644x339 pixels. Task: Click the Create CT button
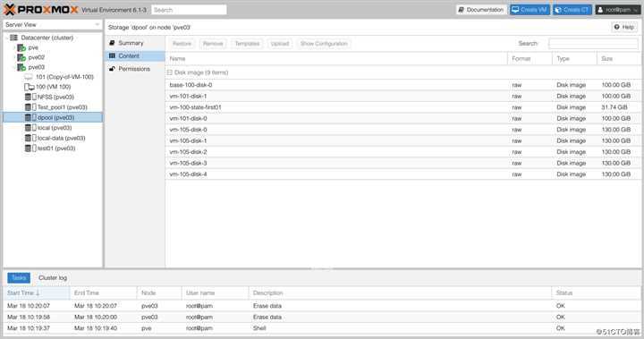(x=572, y=10)
